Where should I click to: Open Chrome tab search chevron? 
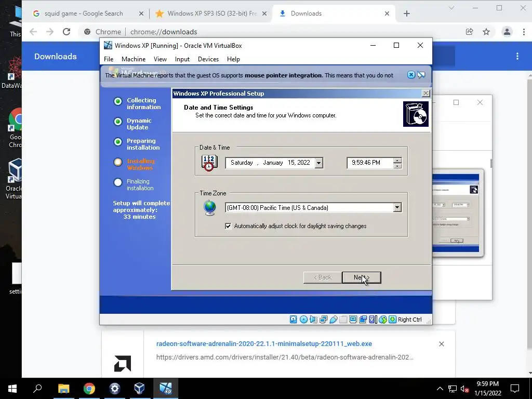click(x=451, y=8)
